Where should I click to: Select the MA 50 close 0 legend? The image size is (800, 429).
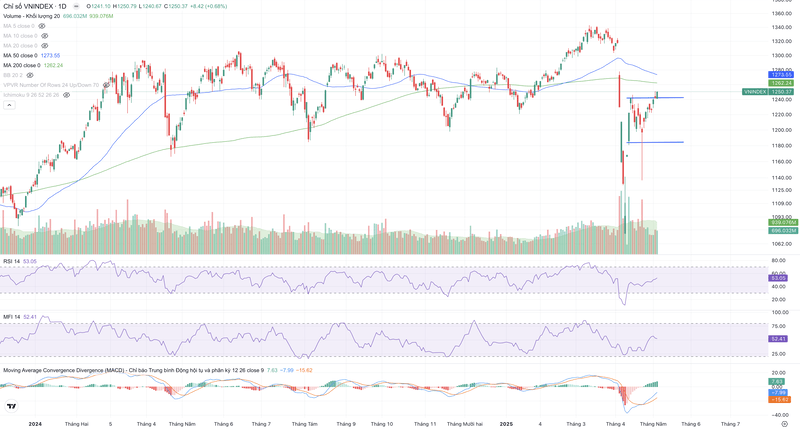[20, 55]
